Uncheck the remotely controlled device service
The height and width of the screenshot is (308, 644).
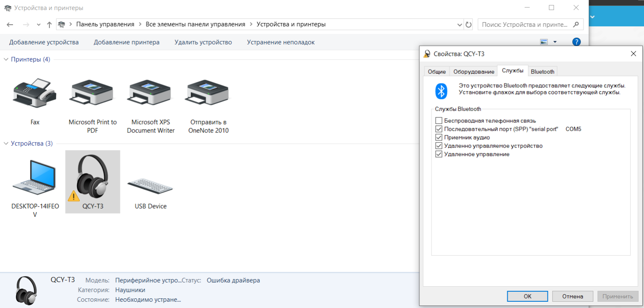[439, 146]
